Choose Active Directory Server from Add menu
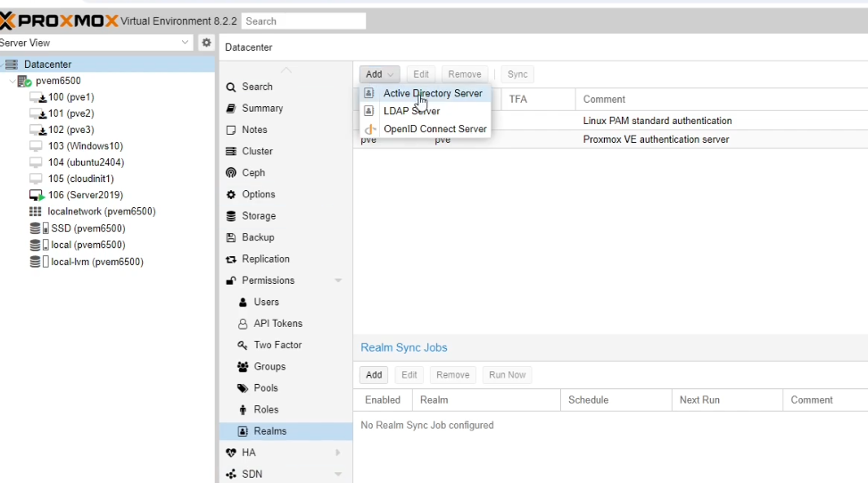 tap(426, 93)
